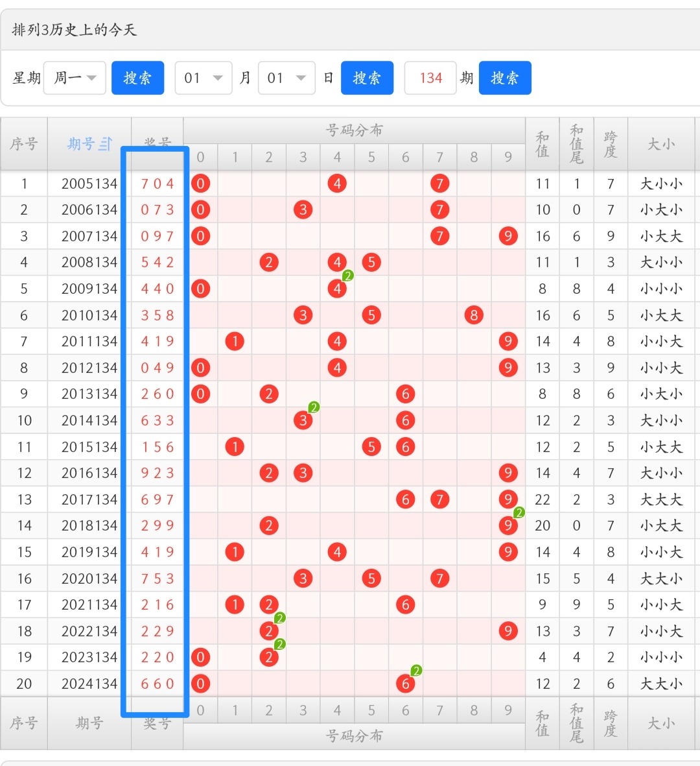Click the green 2 badge in row 2023134
700x766 pixels.
(x=279, y=644)
